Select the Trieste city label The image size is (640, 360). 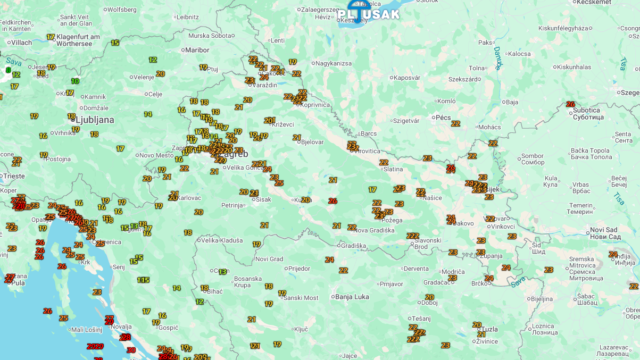coord(14,176)
